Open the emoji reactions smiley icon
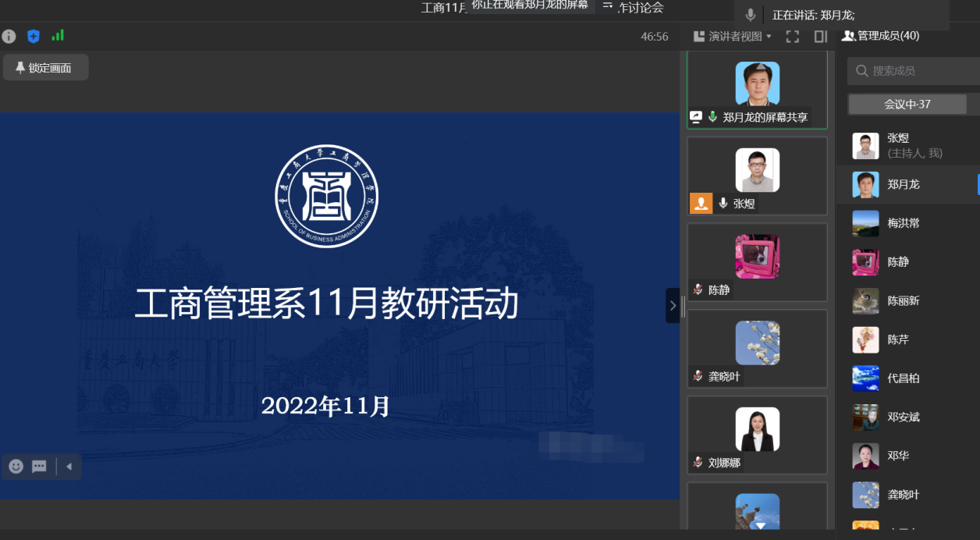980x540 pixels. tap(16, 467)
